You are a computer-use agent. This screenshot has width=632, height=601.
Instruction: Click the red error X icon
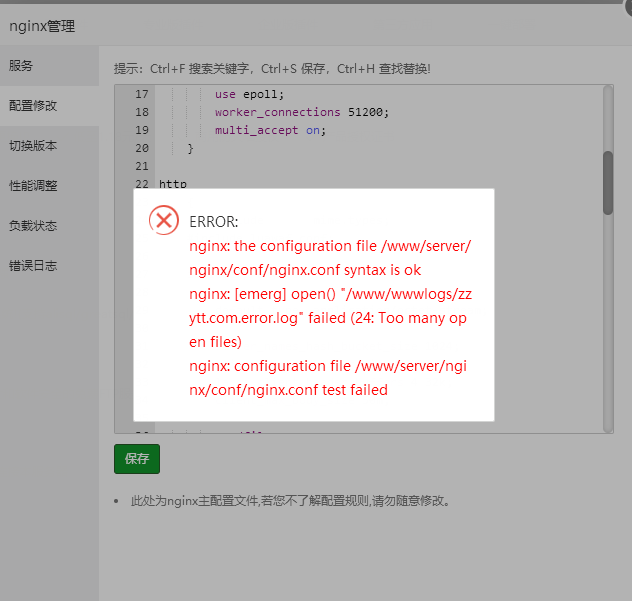click(164, 220)
